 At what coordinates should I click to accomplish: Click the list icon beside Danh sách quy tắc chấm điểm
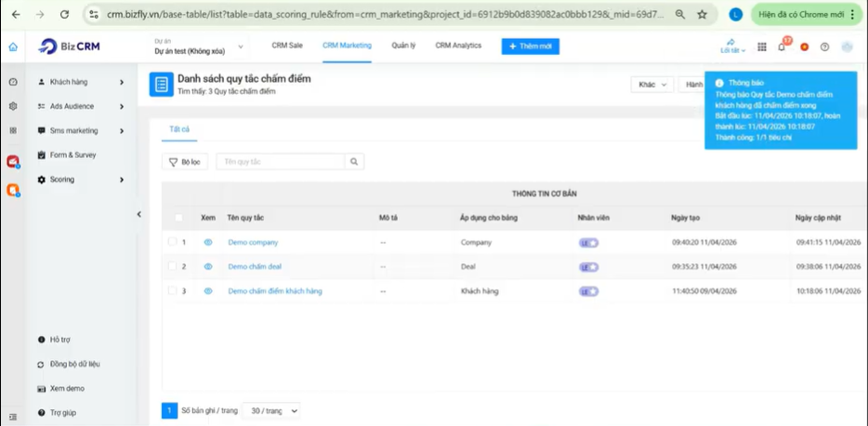[x=161, y=85]
